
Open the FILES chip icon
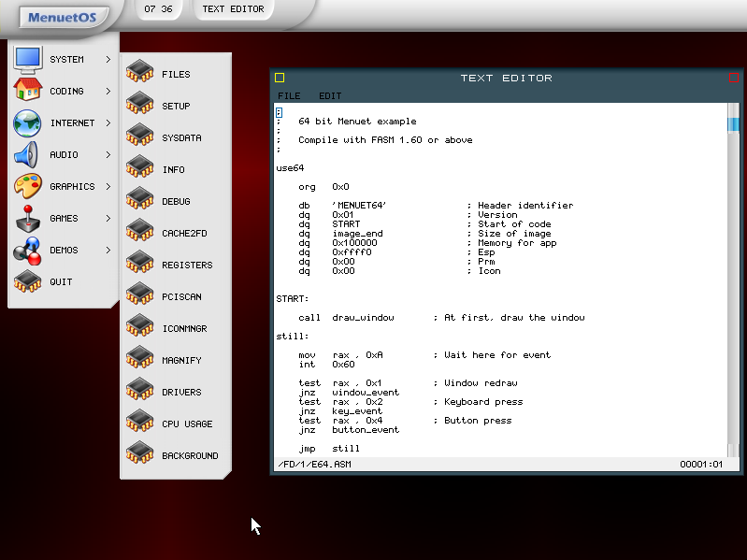tap(139, 74)
